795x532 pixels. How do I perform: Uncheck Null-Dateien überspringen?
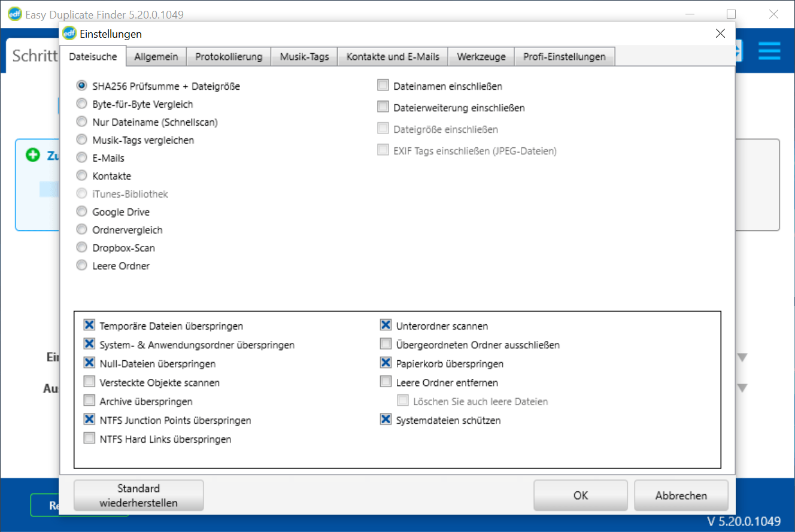tap(89, 363)
